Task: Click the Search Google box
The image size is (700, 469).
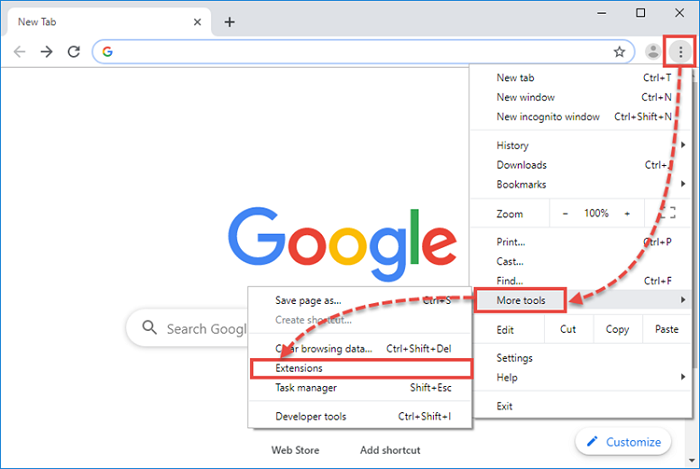Action: (x=188, y=328)
